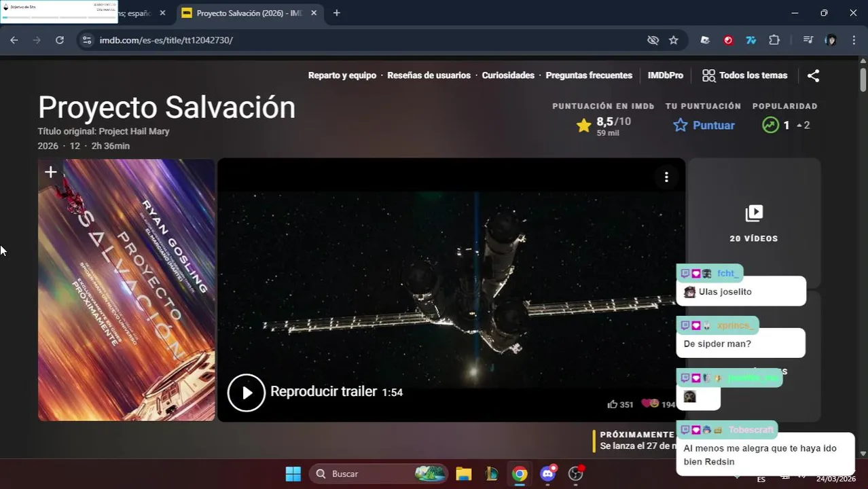Click the fcht_ chat username

click(x=727, y=273)
